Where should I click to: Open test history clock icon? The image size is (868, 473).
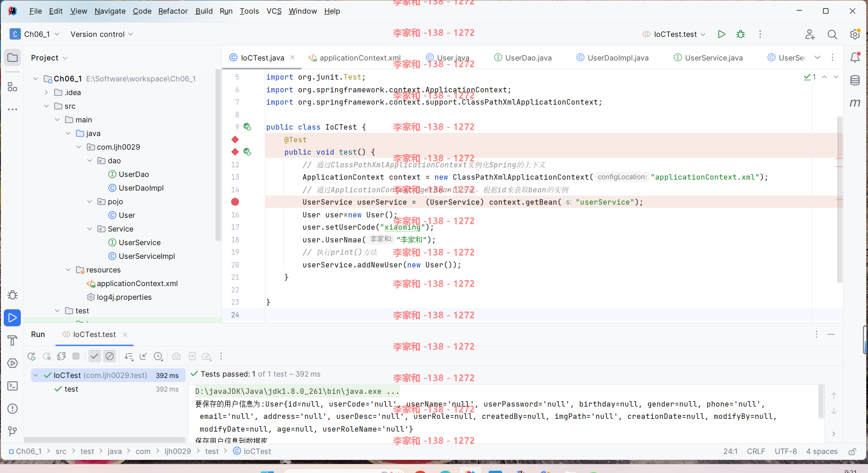coord(158,356)
